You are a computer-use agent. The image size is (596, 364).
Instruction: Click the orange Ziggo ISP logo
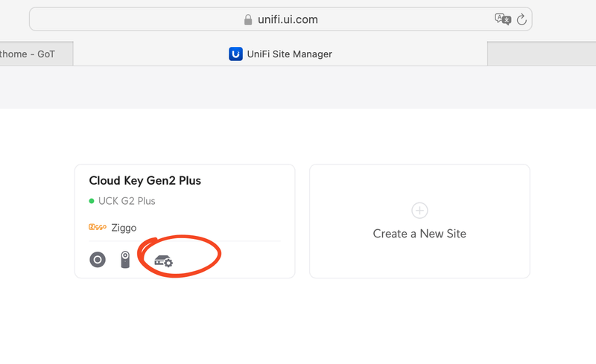pos(98,228)
